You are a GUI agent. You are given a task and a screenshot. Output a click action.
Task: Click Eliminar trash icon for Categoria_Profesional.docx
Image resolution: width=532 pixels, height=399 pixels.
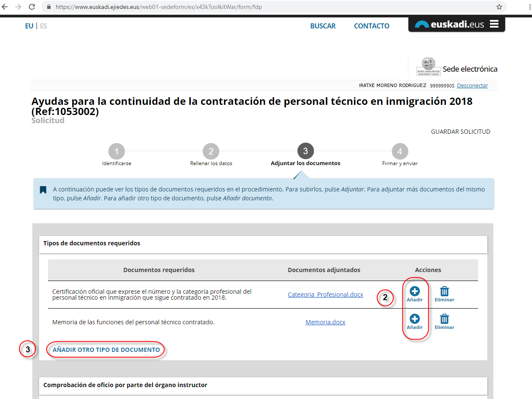[444, 292]
